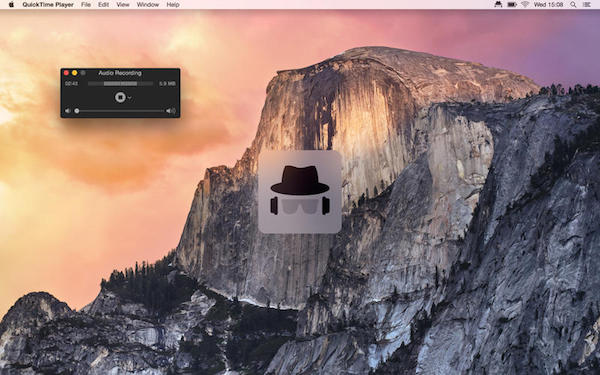Click the Wed 15:08 clock
600x375 pixels.
[548, 5]
